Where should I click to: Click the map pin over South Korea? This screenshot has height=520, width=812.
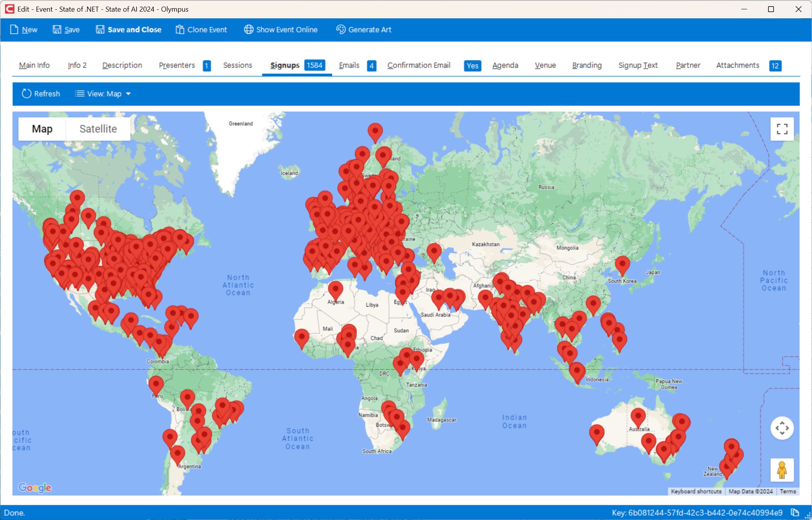pyautogui.click(x=622, y=266)
